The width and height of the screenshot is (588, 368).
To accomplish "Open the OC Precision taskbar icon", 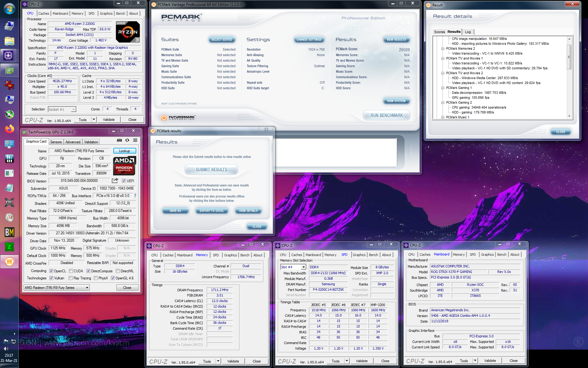I will tap(9, 203).
